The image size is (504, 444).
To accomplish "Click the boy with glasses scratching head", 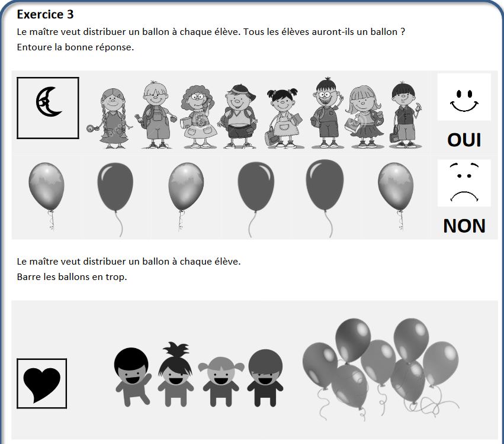I will click(x=325, y=113).
